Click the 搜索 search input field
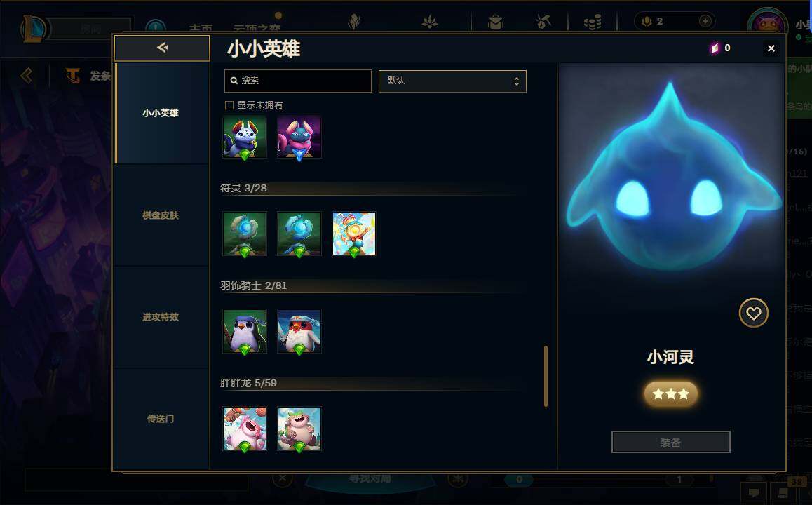This screenshot has width=812, height=505. click(298, 81)
